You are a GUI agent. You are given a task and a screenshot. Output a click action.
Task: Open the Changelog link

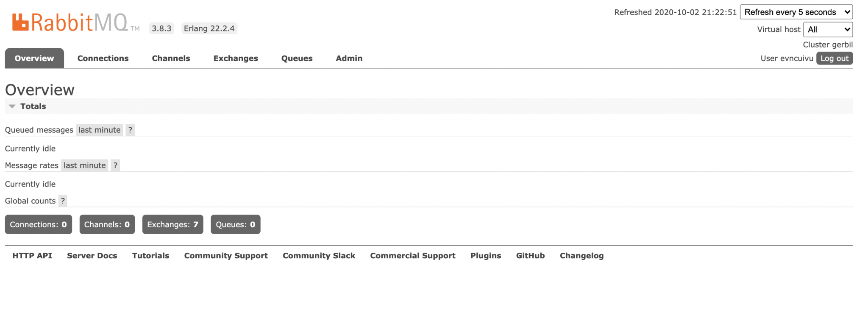(581, 256)
